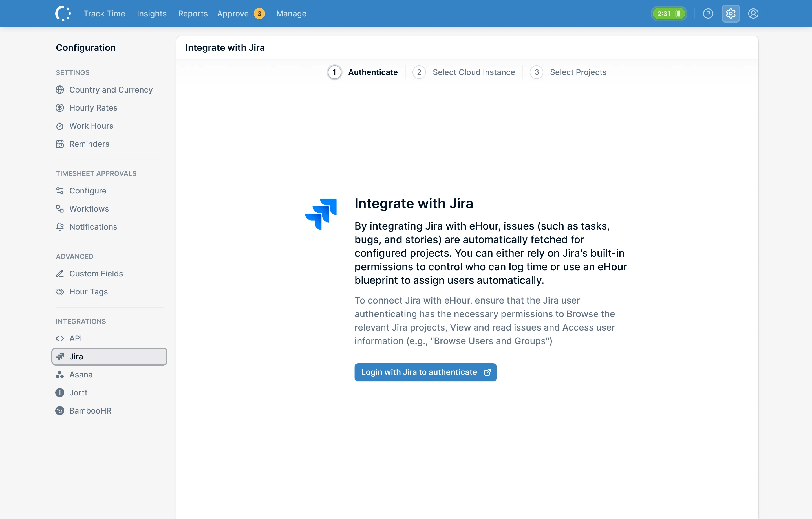
Task: Open Hourly Rates settings
Action: pyautogui.click(x=109, y=108)
